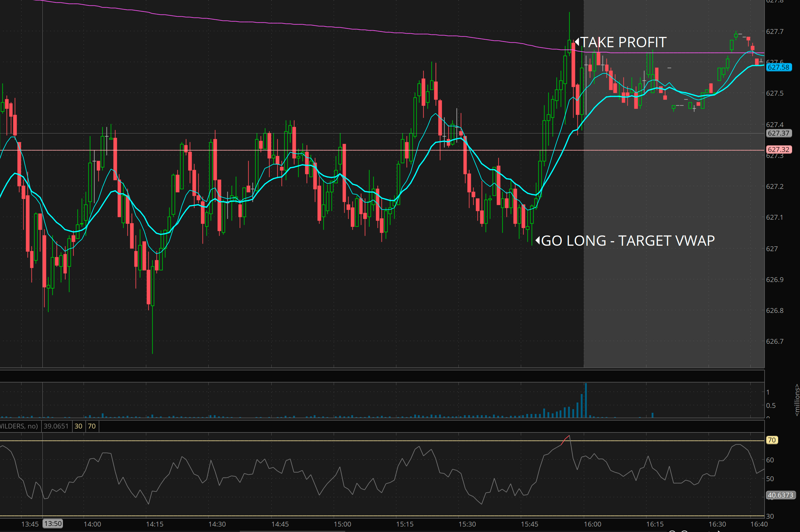This screenshot has height=532, width=800.
Task: Select the TAKE PROFIT text label
Action: [x=623, y=42]
